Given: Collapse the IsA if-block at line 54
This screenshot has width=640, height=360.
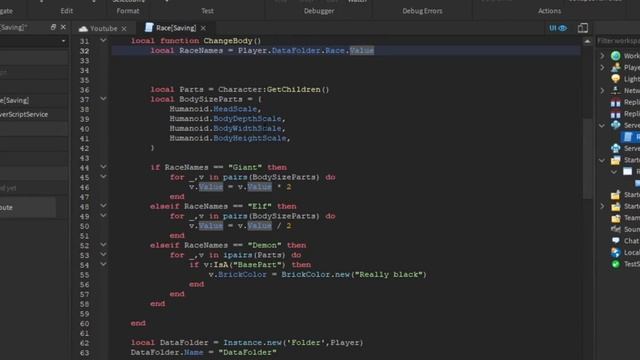Looking at the screenshot, I should [x=103, y=264].
